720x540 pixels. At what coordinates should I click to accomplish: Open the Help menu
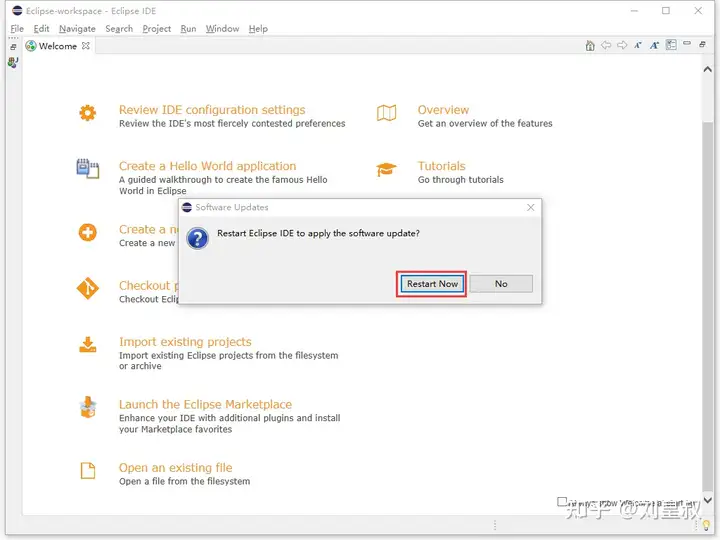point(258,28)
